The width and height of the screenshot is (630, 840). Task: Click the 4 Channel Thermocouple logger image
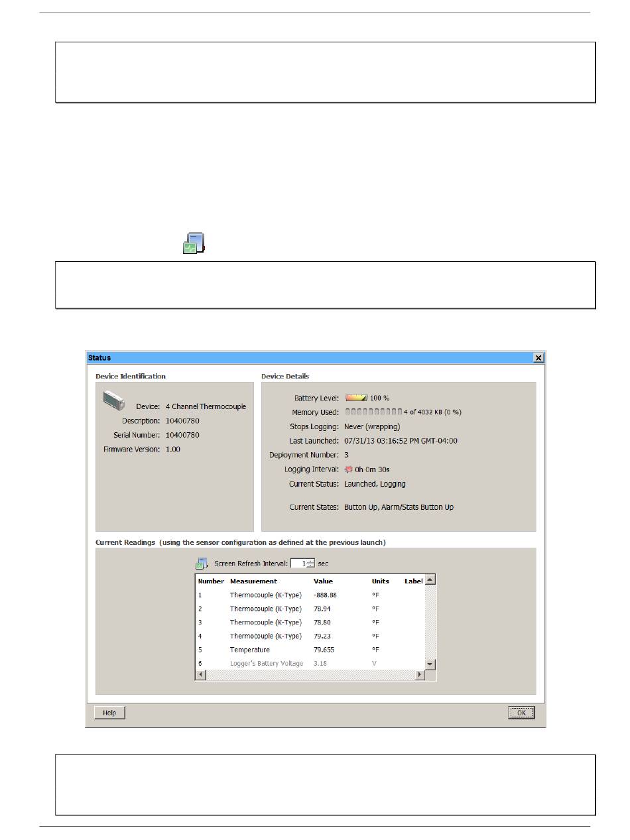coord(114,400)
